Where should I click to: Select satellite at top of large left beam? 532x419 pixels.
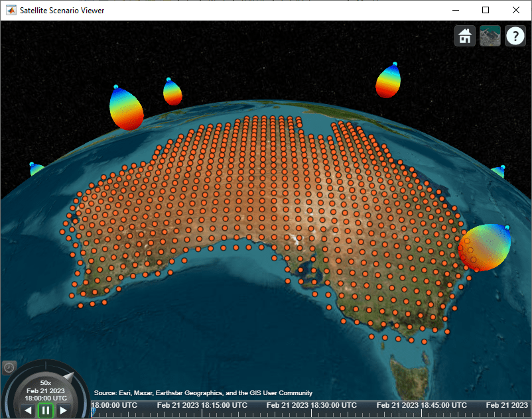click(x=115, y=87)
